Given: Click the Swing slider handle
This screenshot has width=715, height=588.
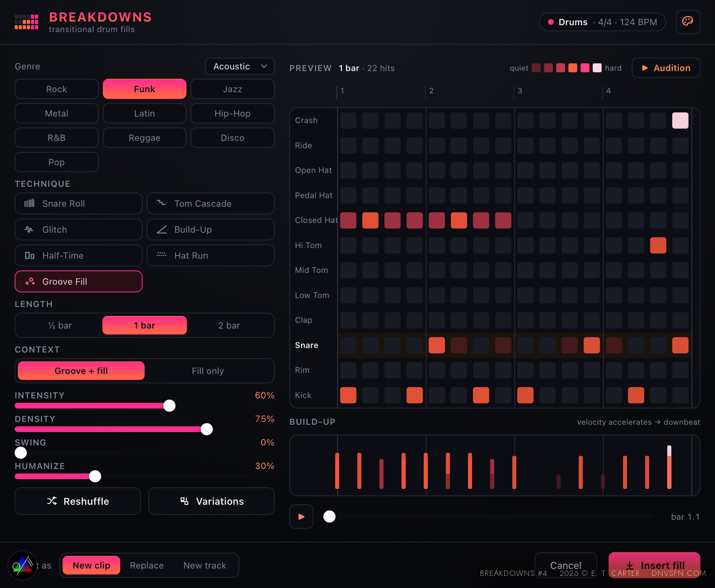Looking at the screenshot, I should [21, 453].
